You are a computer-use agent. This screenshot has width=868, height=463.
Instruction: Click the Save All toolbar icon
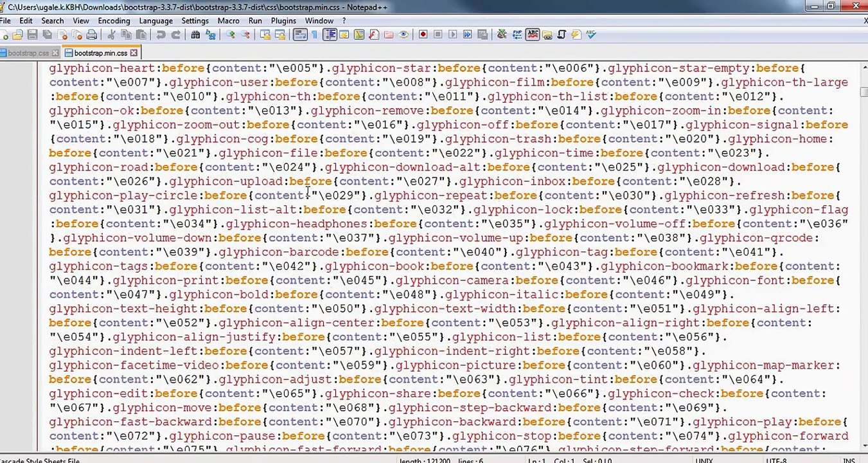pos(47,35)
